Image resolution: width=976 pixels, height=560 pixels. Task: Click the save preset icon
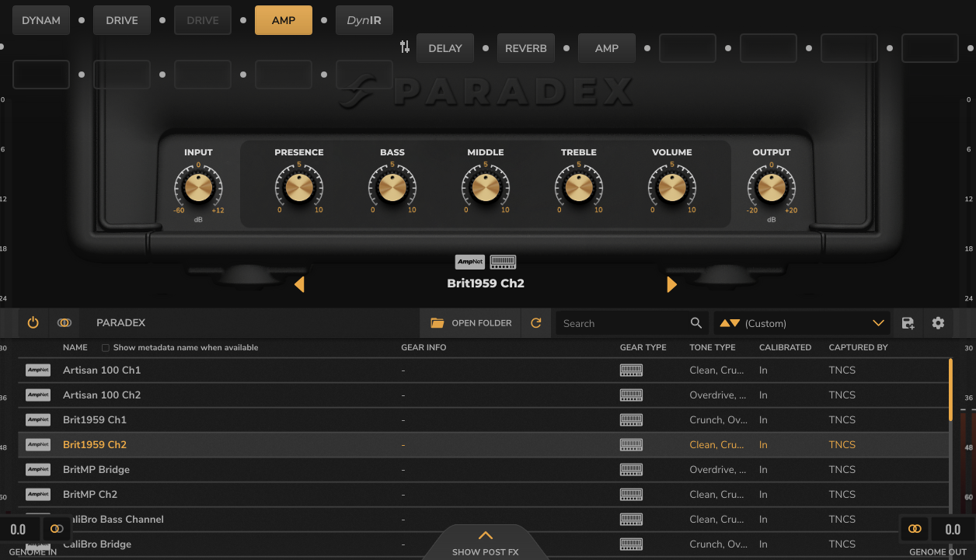click(x=908, y=323)
